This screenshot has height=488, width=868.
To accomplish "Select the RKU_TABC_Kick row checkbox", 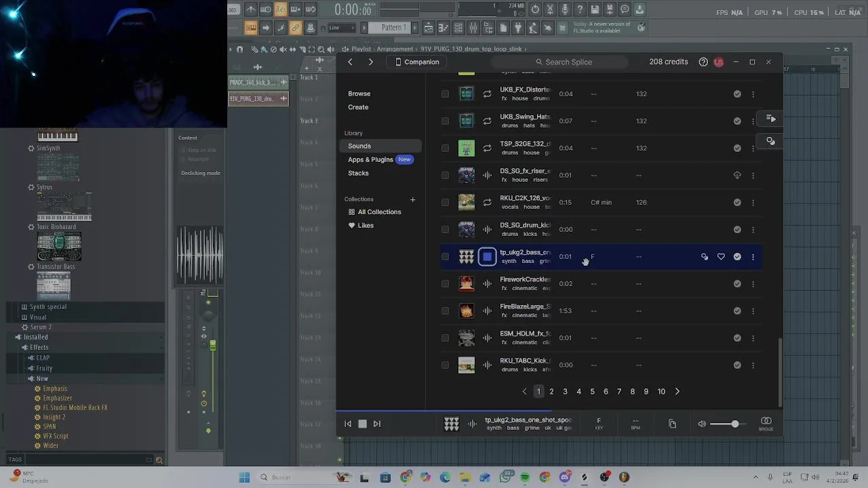I will pos(445,365).
